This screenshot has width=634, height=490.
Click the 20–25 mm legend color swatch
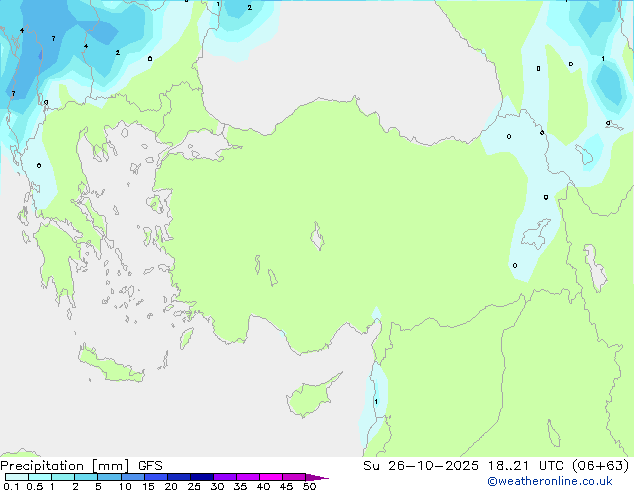click(178, 477)
